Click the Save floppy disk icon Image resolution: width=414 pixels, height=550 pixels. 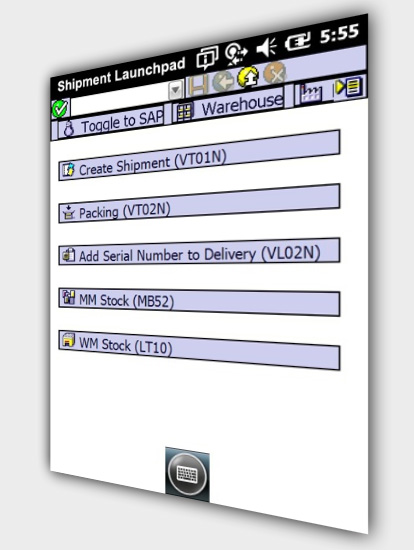198,85
